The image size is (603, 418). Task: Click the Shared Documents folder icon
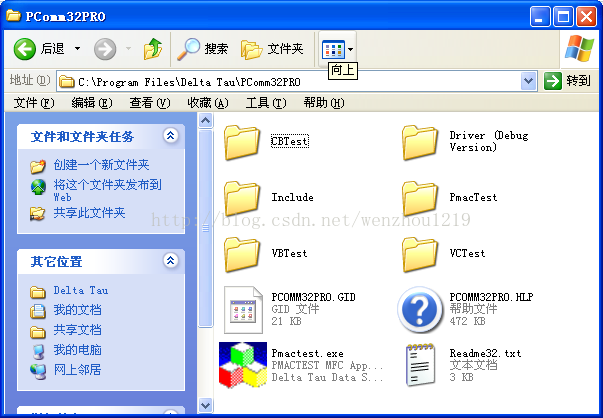[x=38, y=331]
